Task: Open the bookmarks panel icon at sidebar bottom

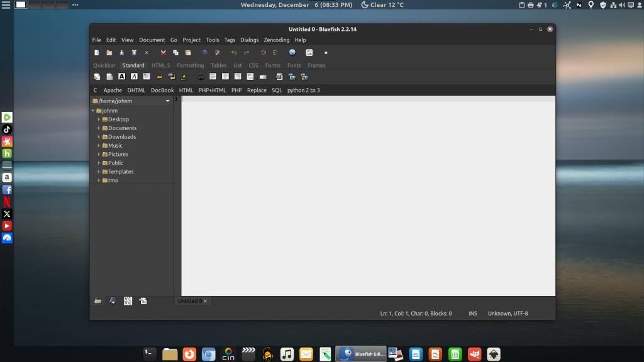Action: click(x=113, y=301)
